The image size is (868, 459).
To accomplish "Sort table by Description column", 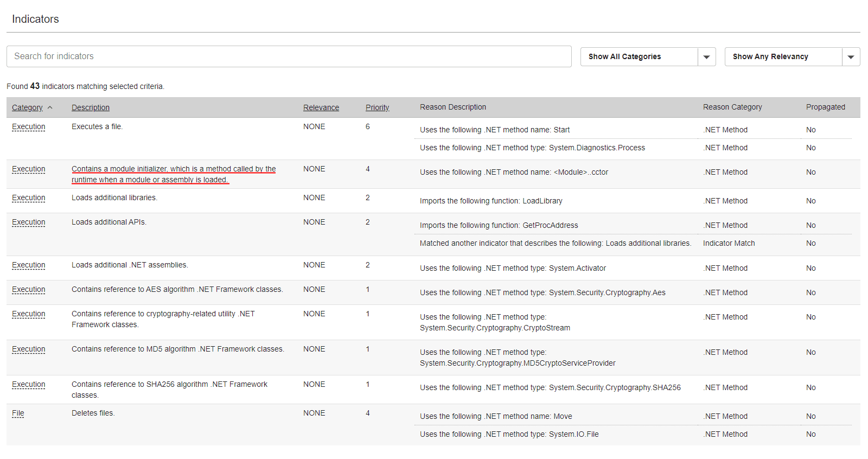I will click(x=91, y=107).
